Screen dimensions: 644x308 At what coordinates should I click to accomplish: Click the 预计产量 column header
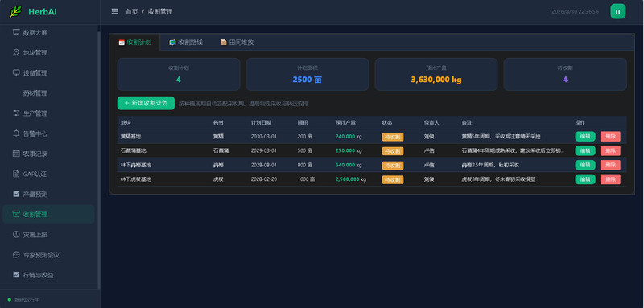345,122
